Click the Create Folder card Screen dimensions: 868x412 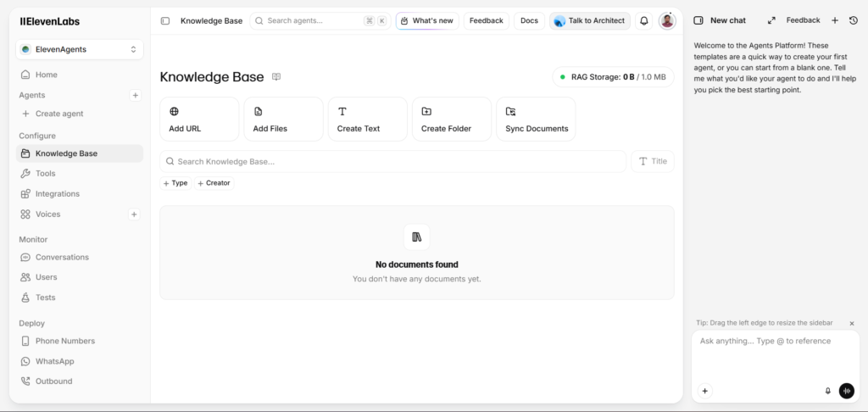click(452, 119)
